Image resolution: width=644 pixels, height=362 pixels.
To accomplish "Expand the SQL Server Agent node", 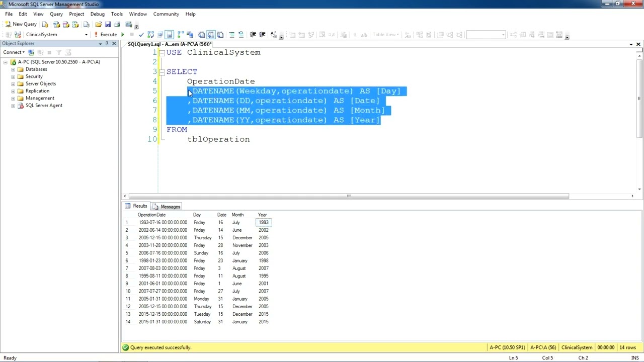I will (x=13, y=106).
